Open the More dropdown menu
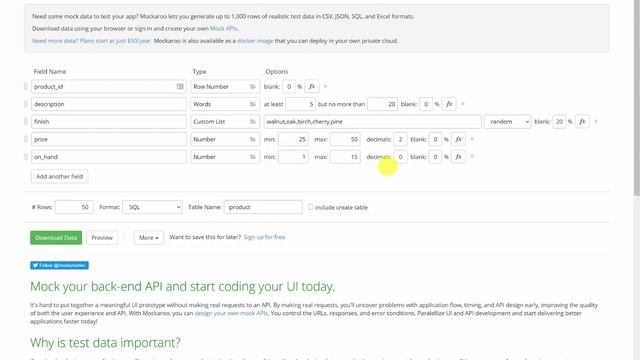The width and height of the screenshot is (640, 360). (149, 238)
